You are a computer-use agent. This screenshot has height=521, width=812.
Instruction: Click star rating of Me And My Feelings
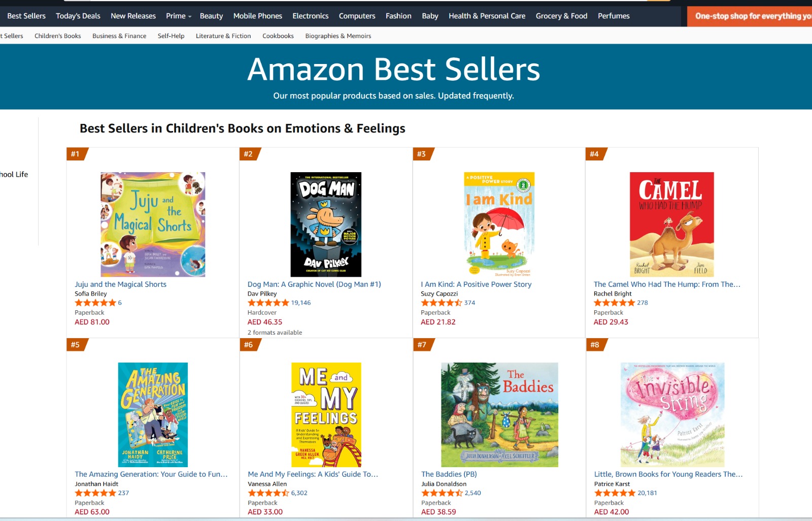pos(268,493)
